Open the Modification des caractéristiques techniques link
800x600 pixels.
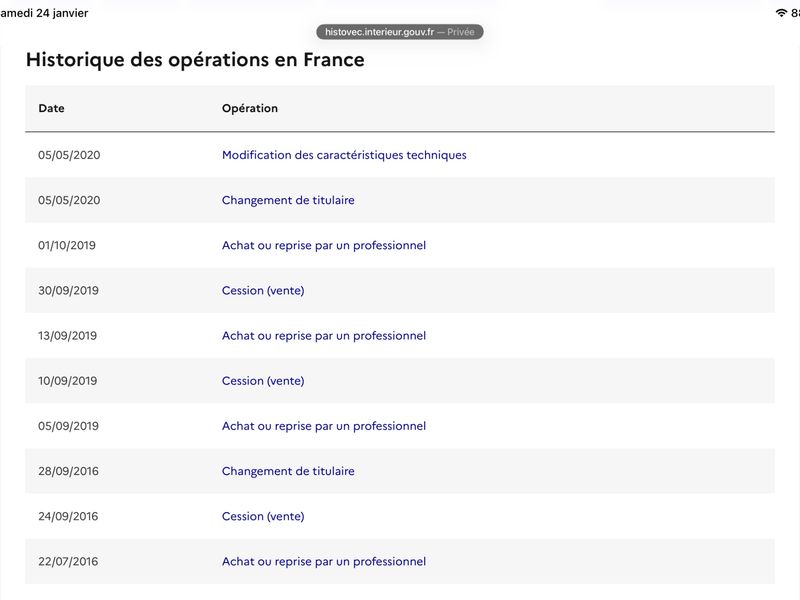pyautogui.click(x=344, y=155)
